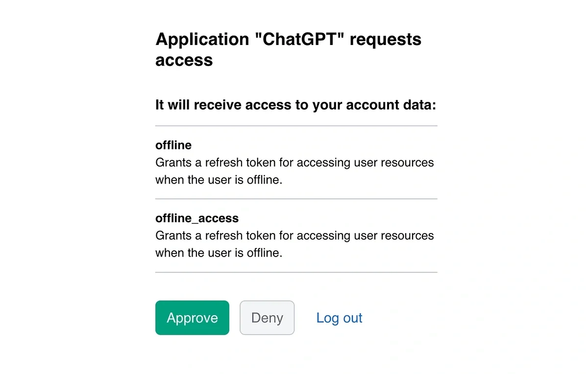Click the offline_access scope description text
Viewport: 588px width, 374px height.
(294, 244)
